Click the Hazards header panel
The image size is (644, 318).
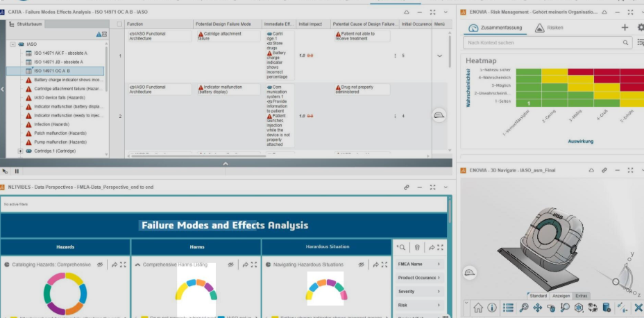coord(65,247)
